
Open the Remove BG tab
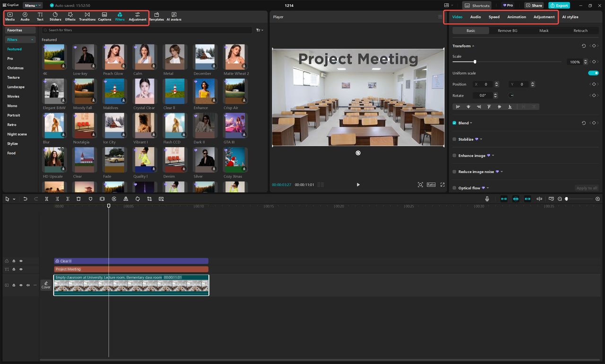[507, 30]
